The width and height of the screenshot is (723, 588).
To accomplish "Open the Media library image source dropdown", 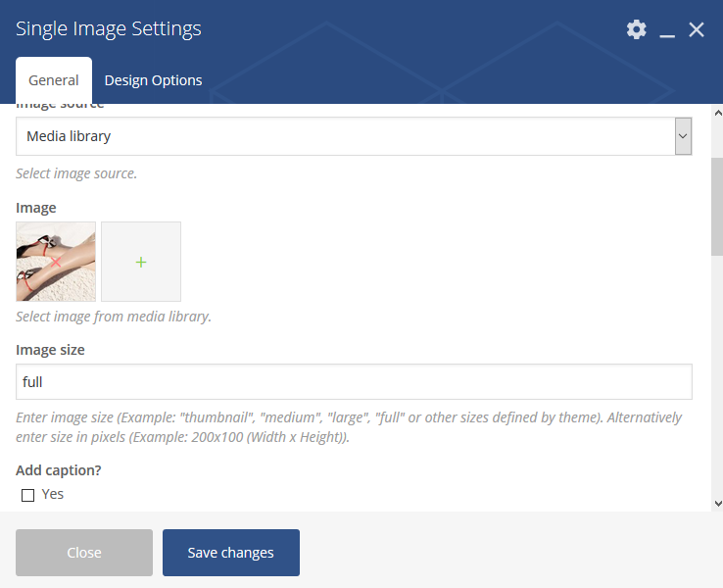I will [x=354, y=136].
